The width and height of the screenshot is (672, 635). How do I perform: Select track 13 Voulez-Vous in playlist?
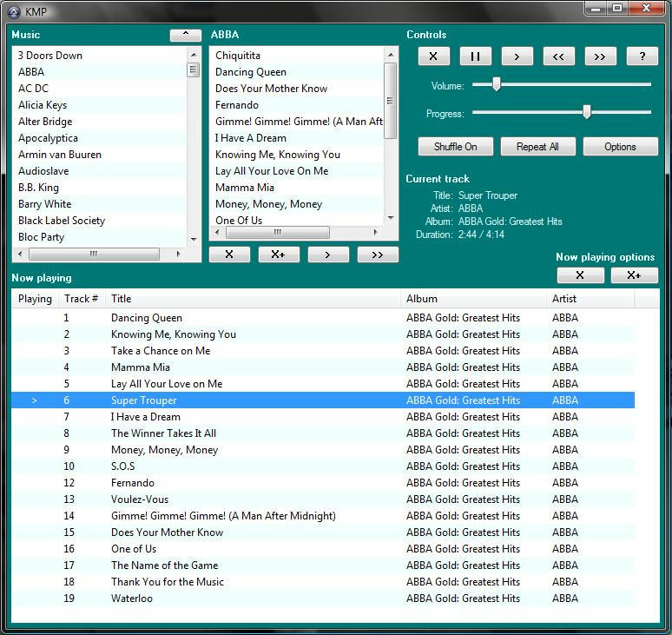pos(323,499)
